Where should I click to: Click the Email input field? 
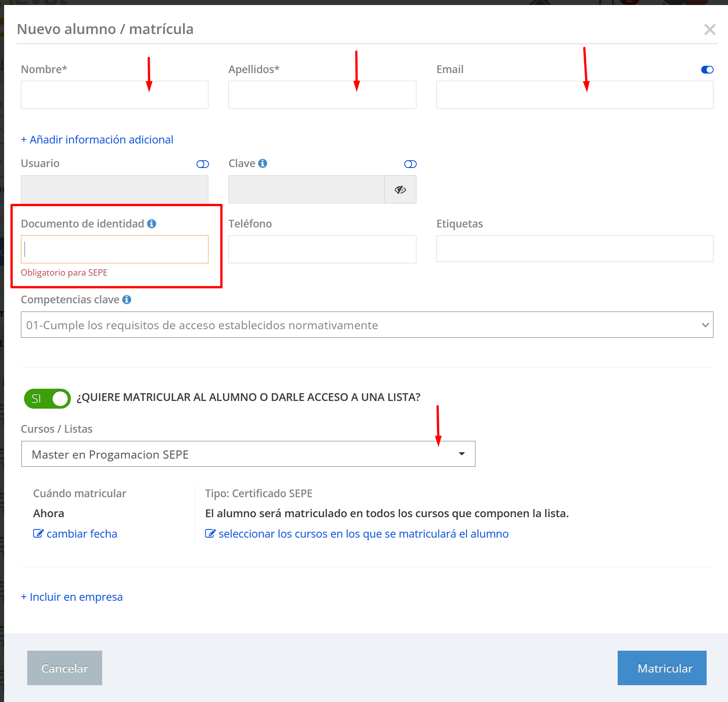[x=575, y=95]
